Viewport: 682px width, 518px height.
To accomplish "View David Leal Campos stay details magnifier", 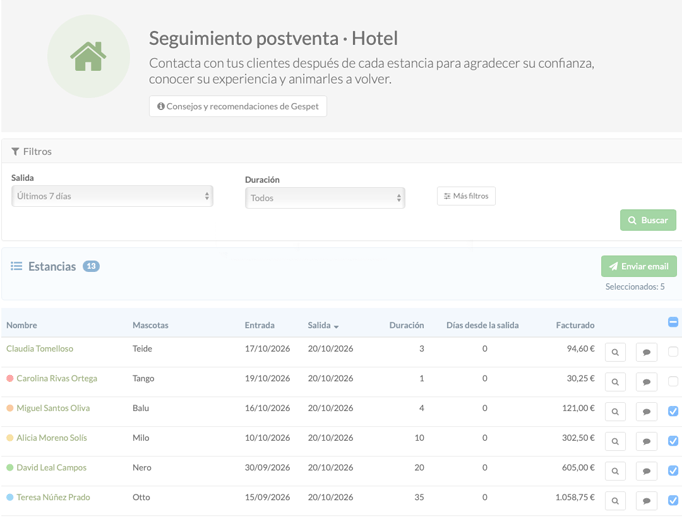I will (615, 471).
